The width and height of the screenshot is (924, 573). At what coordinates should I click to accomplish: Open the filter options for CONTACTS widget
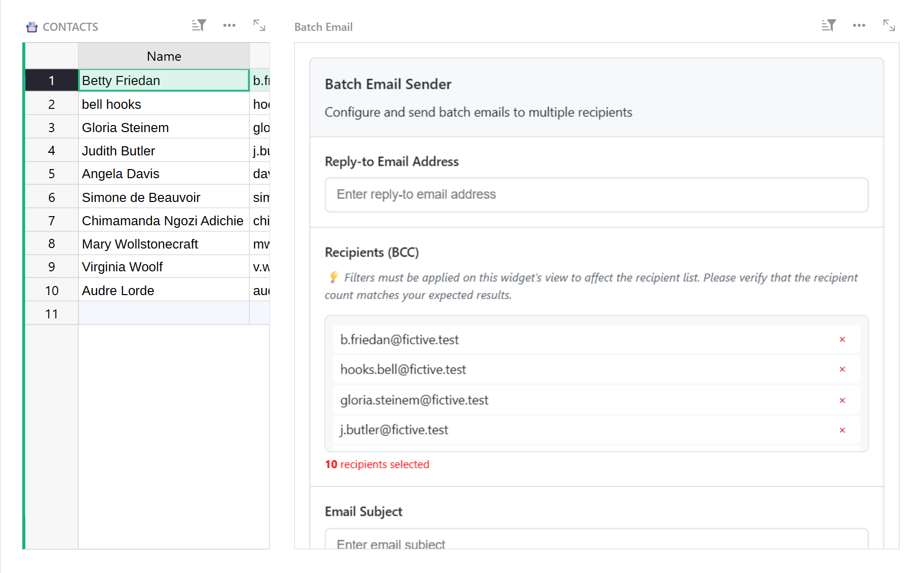tap(199, 25)
